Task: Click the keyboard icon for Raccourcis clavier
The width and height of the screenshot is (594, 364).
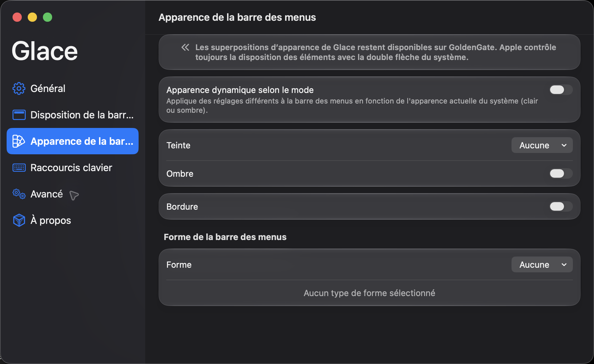Action: point(19,167)
